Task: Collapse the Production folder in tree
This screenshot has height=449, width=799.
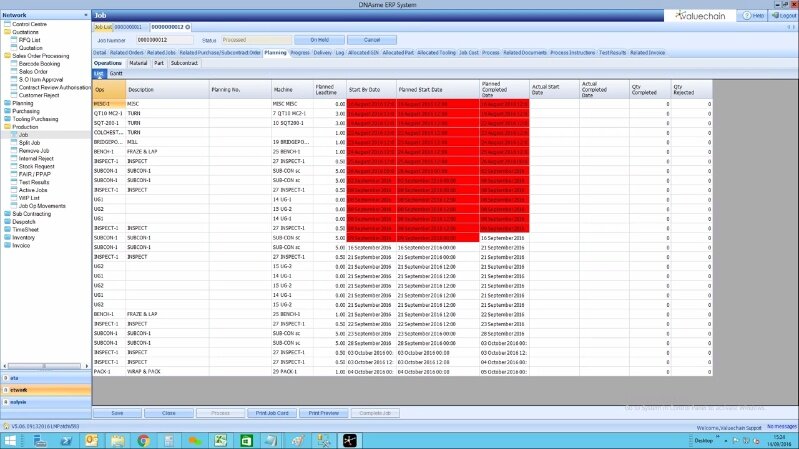Action: 4,127
